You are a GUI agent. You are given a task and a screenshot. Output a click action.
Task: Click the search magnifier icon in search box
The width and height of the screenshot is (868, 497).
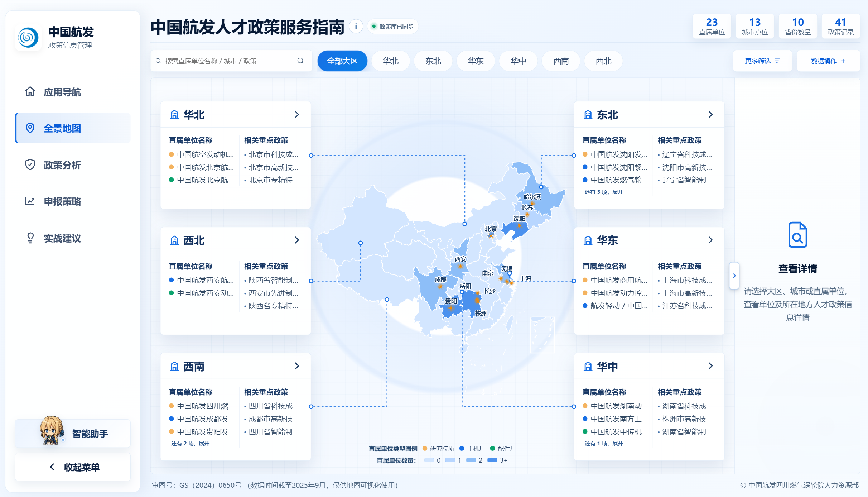coord(300,61)
